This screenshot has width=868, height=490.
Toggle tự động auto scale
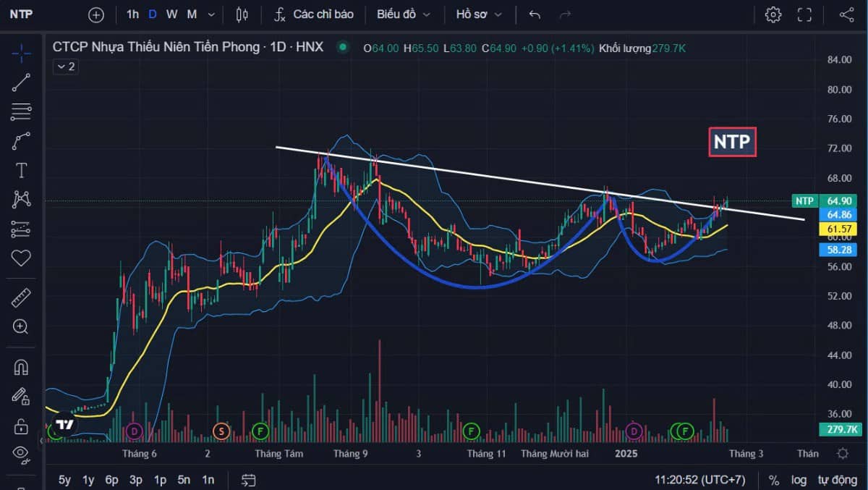(837, 480)
